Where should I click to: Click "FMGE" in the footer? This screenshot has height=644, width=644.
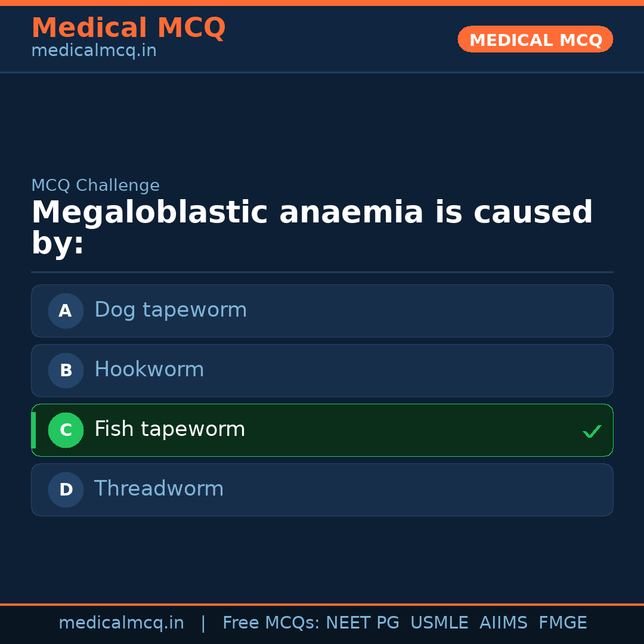[x=562, y=623]
